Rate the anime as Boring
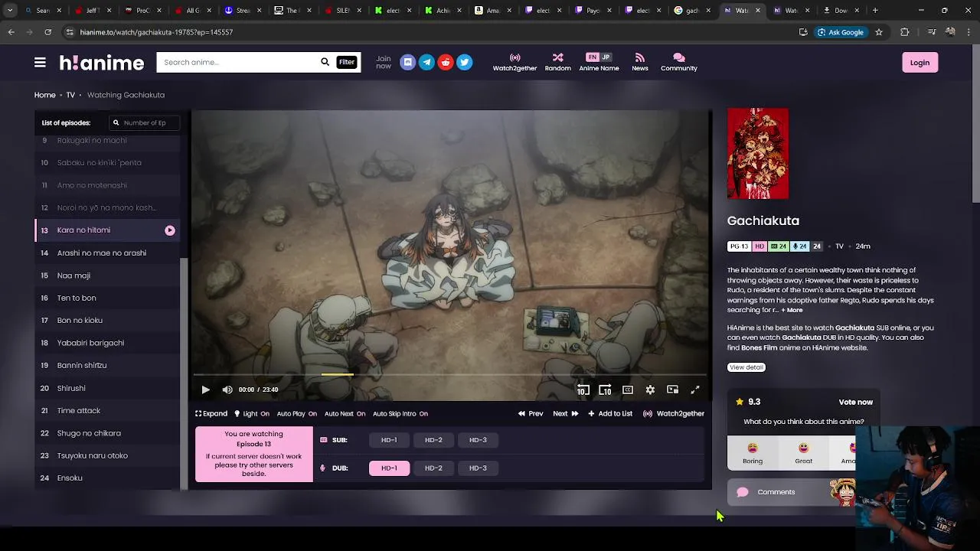This screenshot has width=980, height=551. tap(753, 453)
